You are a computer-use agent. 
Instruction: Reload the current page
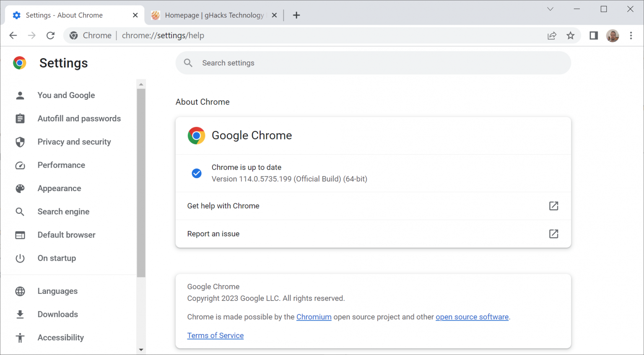point(50,35)
